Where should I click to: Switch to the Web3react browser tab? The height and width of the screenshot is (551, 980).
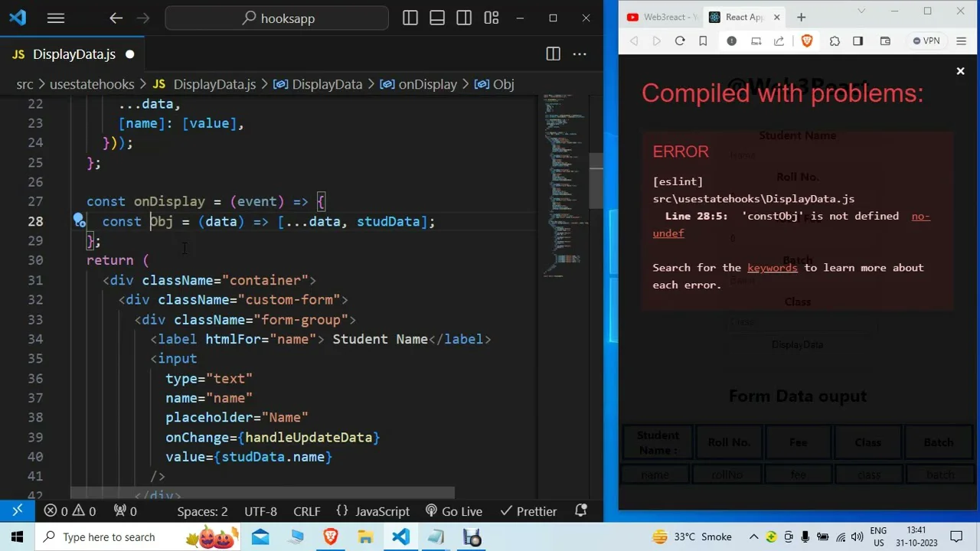pos(660,17)
